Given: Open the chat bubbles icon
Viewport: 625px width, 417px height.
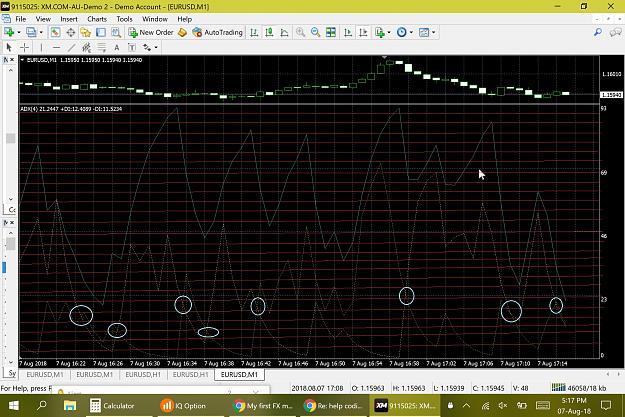Looking at the screenshot, I should [x=615, y=32].
